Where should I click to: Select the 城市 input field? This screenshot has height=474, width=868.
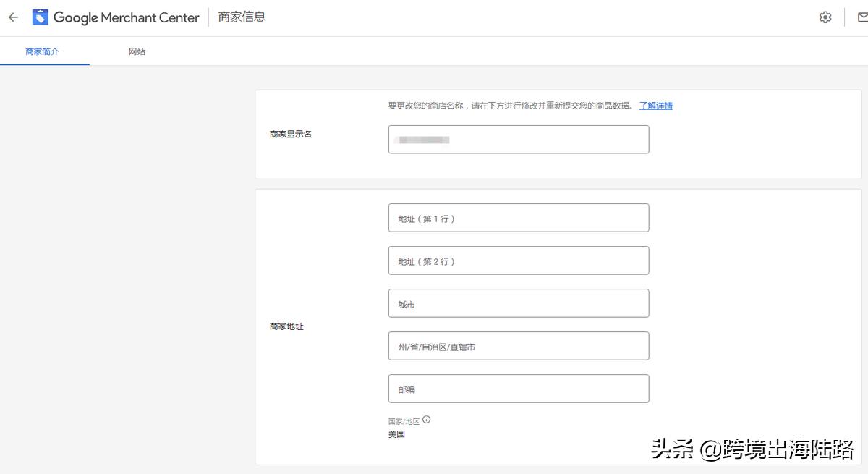519,303
